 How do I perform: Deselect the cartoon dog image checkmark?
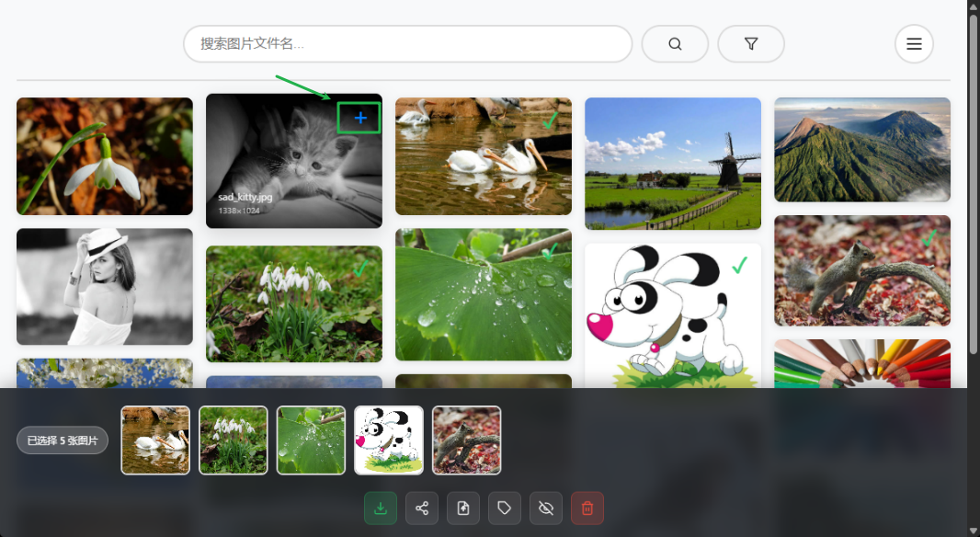tap(739, 266)
